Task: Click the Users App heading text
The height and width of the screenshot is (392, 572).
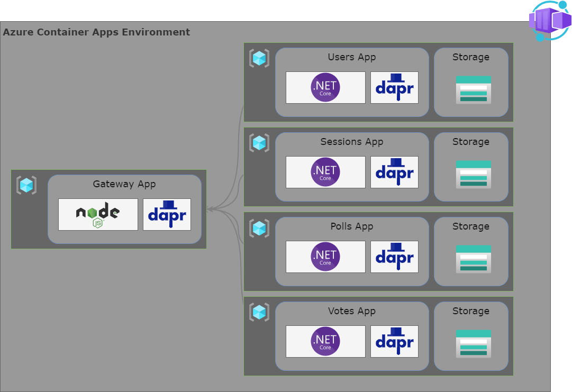Action: [x=351, y=57]
